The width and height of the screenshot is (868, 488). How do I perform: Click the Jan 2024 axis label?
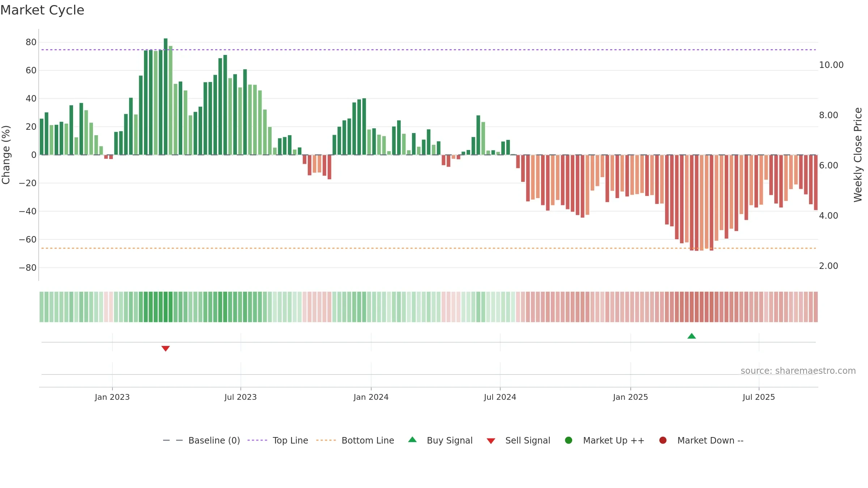pos(371,397)
